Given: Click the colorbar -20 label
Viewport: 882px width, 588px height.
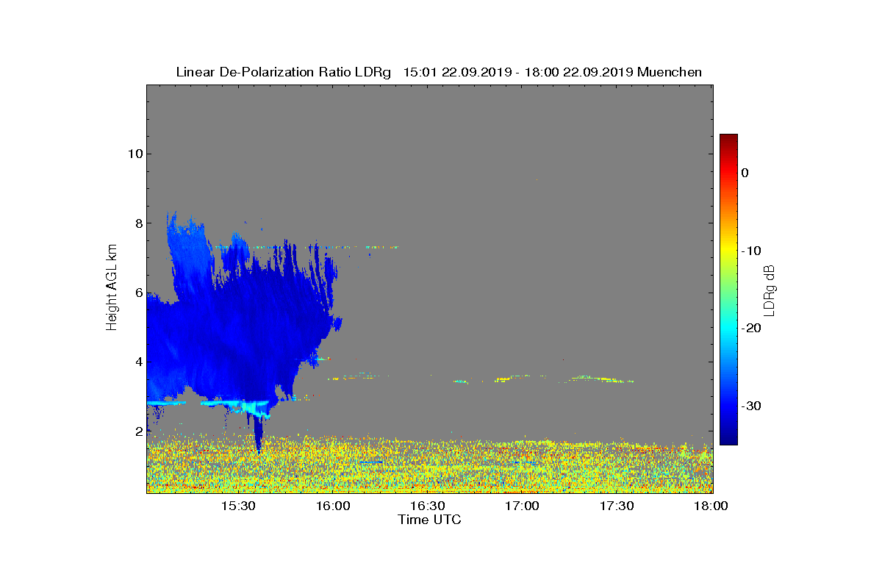Looking at the screenshot, I should pyautogui.click(x=753, y=328).
